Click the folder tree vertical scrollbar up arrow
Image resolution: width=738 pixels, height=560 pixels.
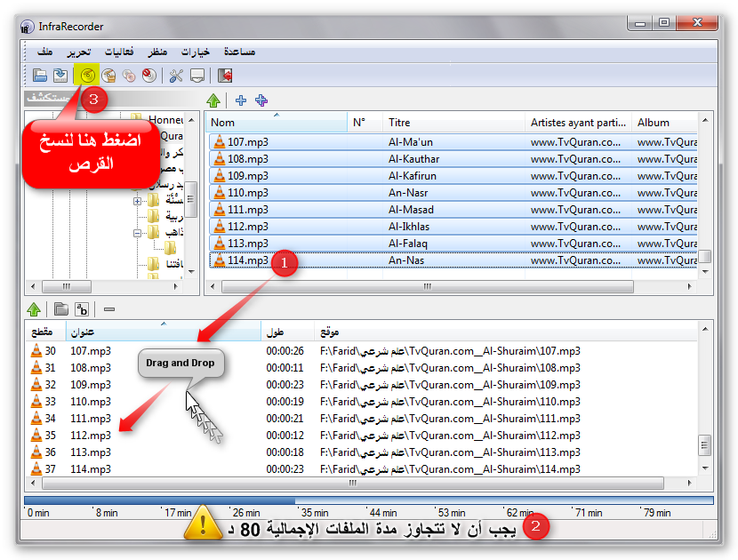pos(191,120)
